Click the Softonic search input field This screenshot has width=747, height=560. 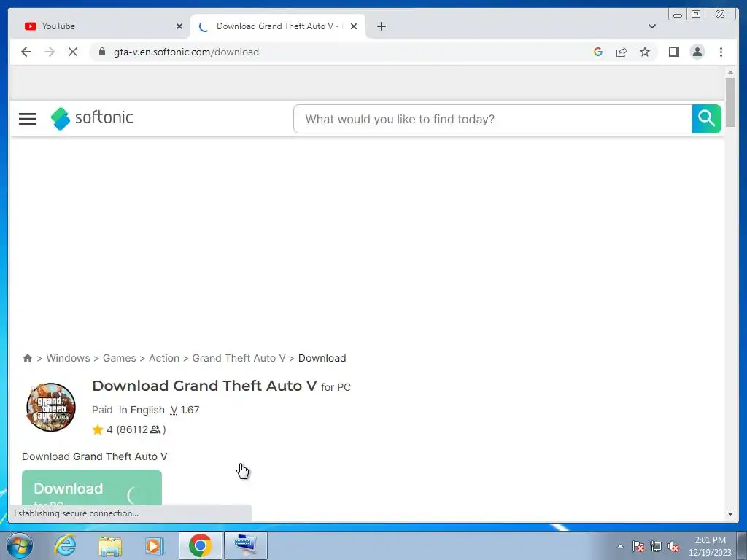(492, 119)
